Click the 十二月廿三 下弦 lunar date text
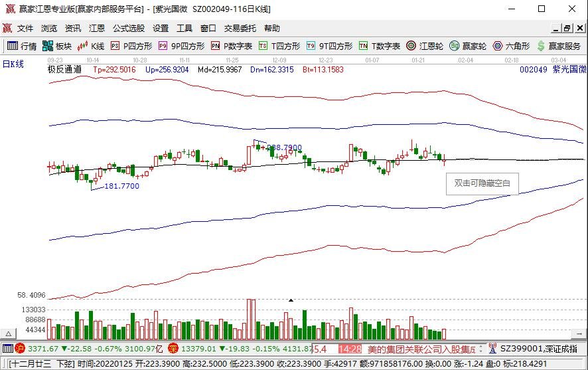 42,363
